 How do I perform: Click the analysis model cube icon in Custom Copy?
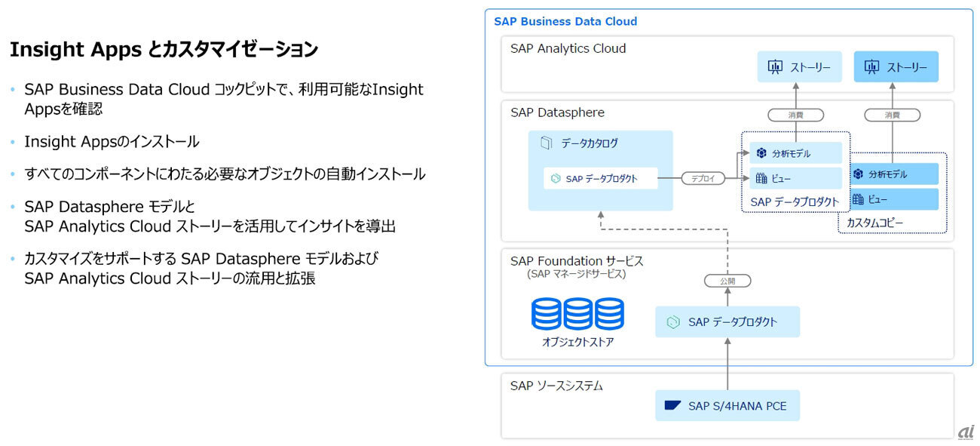858,174
